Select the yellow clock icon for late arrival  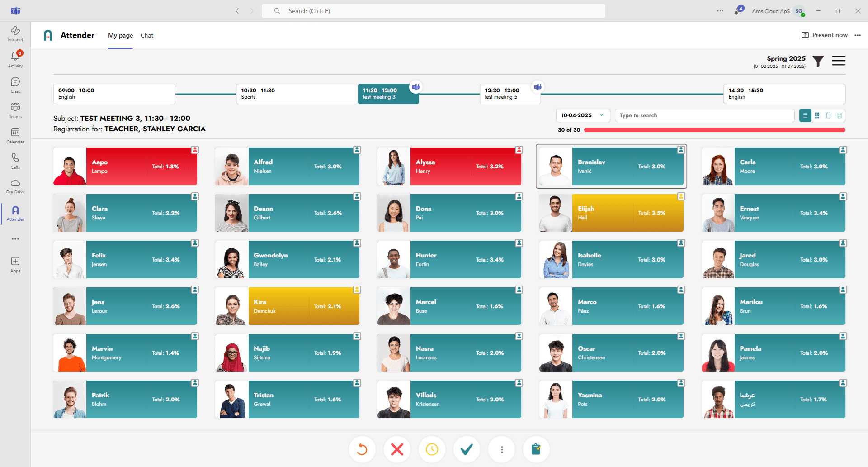[432, 449]
